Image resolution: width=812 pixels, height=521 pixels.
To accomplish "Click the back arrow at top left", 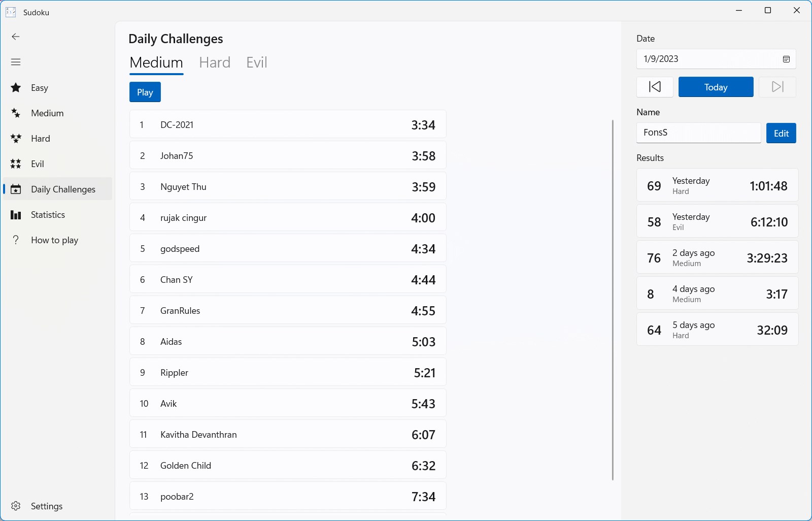I will (x=16, y=37).
